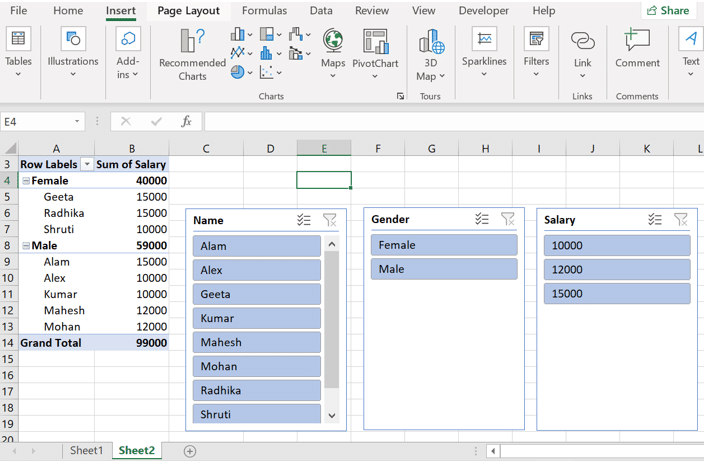Click the PivotChart icon
The image size is (704, 461).
[375, 41]
